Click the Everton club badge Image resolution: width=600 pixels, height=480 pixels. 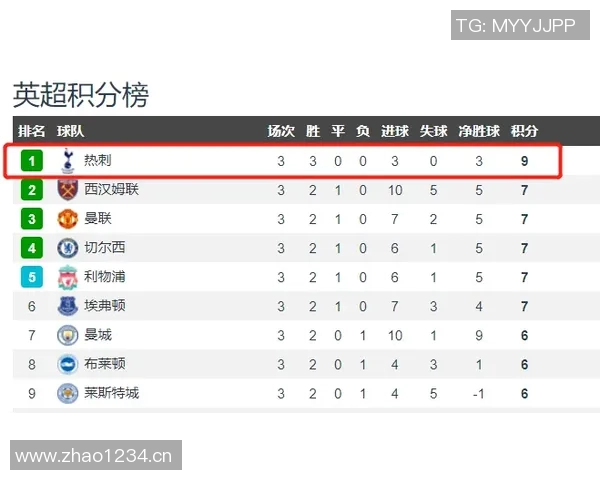click(x=67, y=306)
